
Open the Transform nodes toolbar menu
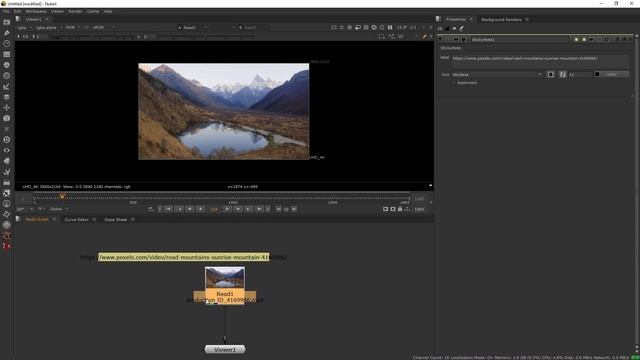click(7, 107)
